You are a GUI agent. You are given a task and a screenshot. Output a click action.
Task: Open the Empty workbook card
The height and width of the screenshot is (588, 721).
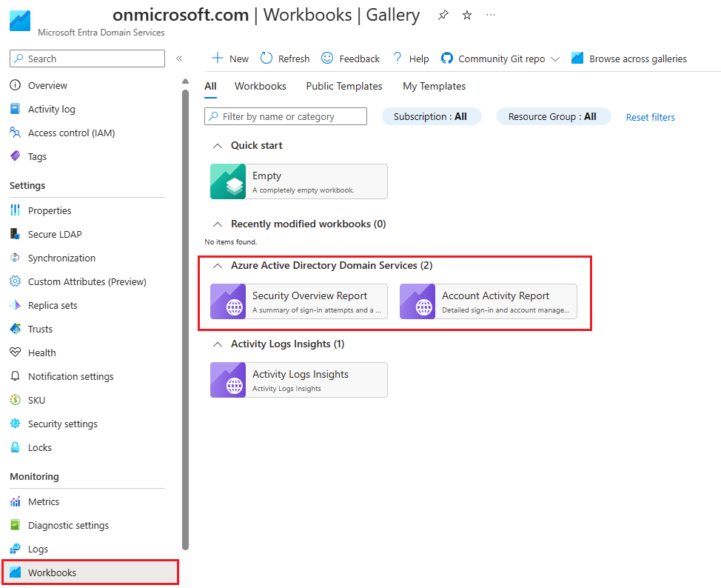coord(299,181)
